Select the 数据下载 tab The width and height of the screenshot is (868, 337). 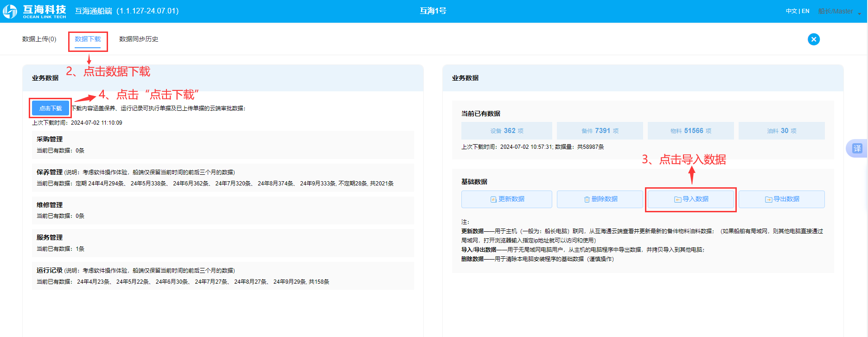[88, 39]
